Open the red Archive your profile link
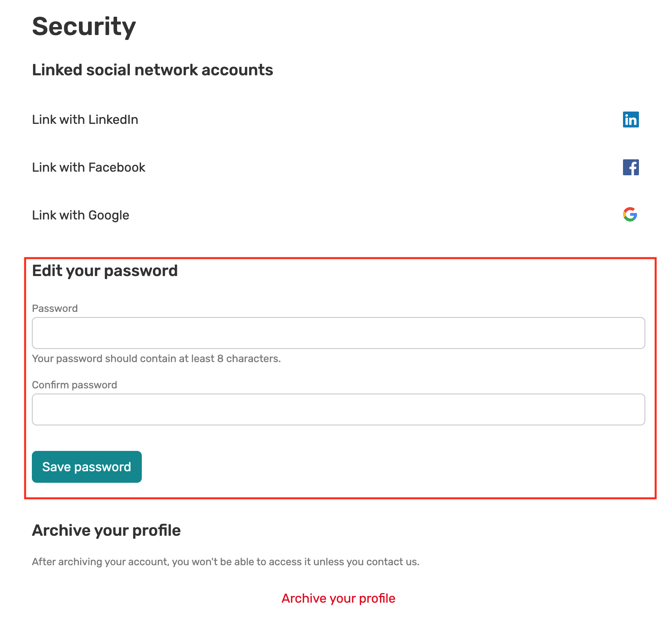Screen dimensions: 670x619 [x=338, y=598]
